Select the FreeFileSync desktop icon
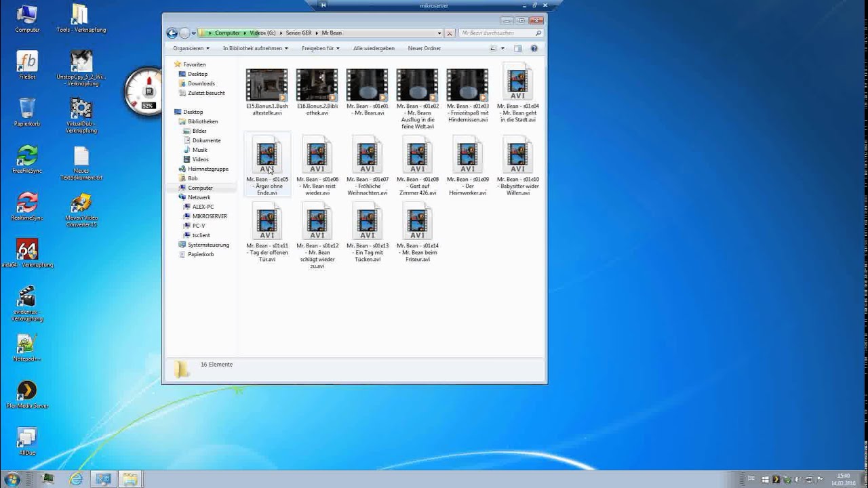Screen dimensions: 868x488 pyautogui.click(x=27, y=159)
